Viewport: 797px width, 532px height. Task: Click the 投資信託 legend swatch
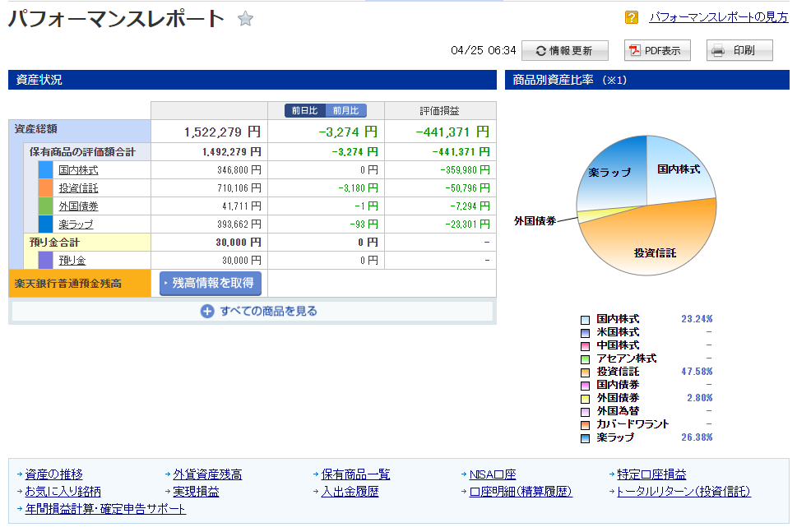[x=585, y=372]
